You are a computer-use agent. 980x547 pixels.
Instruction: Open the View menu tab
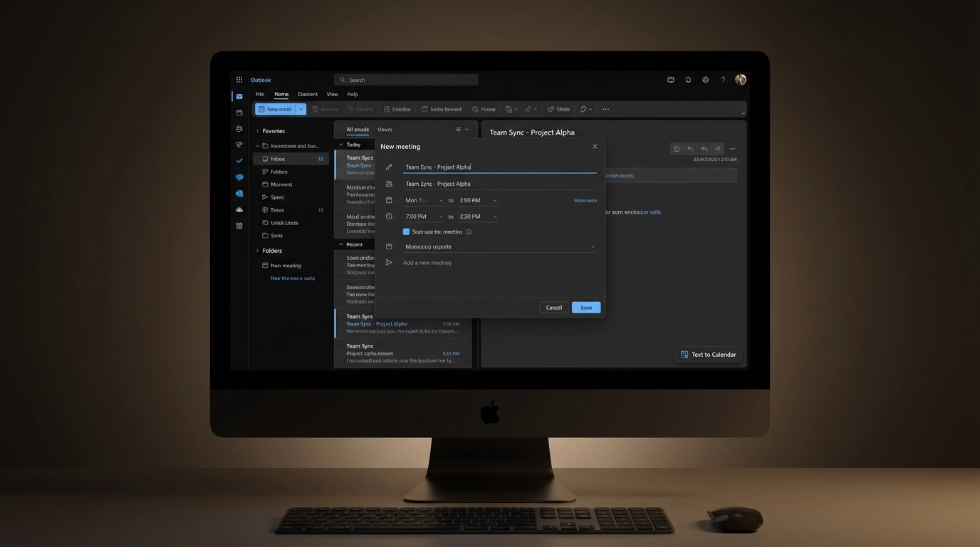point(332,94)
